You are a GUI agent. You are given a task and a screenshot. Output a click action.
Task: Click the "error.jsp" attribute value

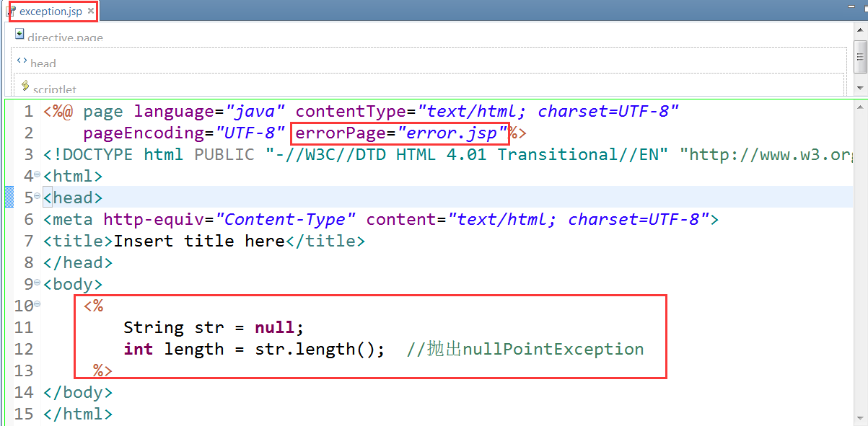point(452,133)
